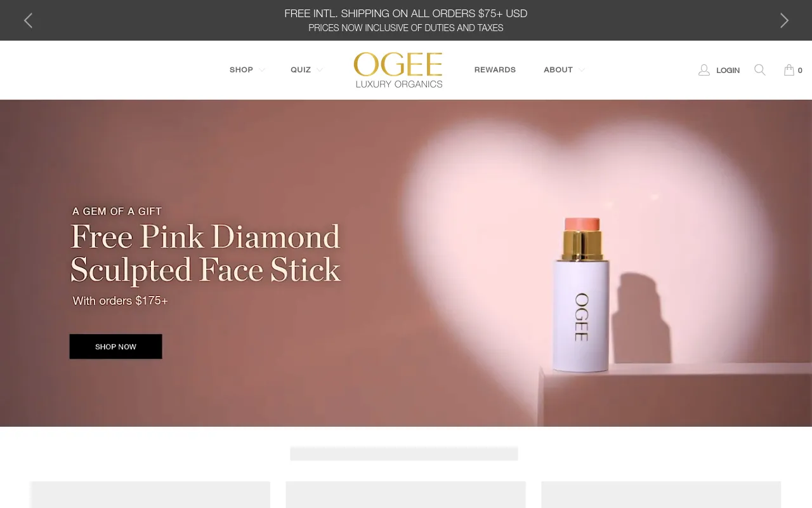Click the cart item count number
This screenshot has height=508, width=812.
[x=800, y=70]
